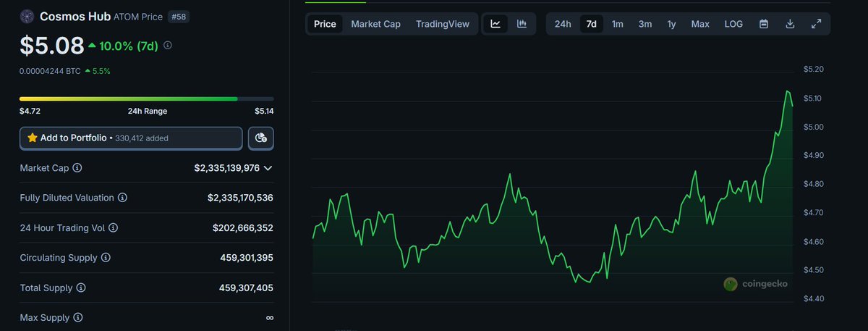Screen dimensions: 868x331
Task: Click the star Add to Portfolio button
Action: [131, 138]
